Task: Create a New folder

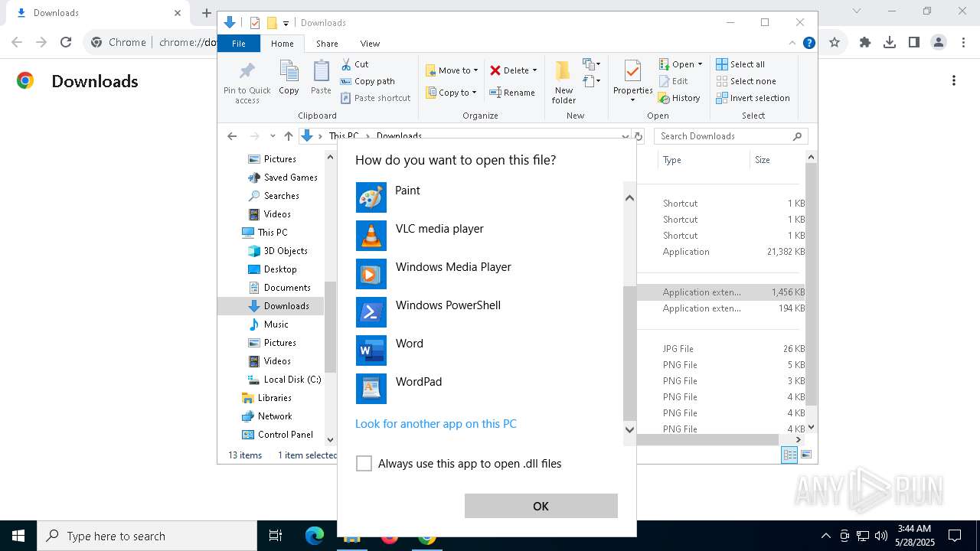Action: tap(563, 82)
